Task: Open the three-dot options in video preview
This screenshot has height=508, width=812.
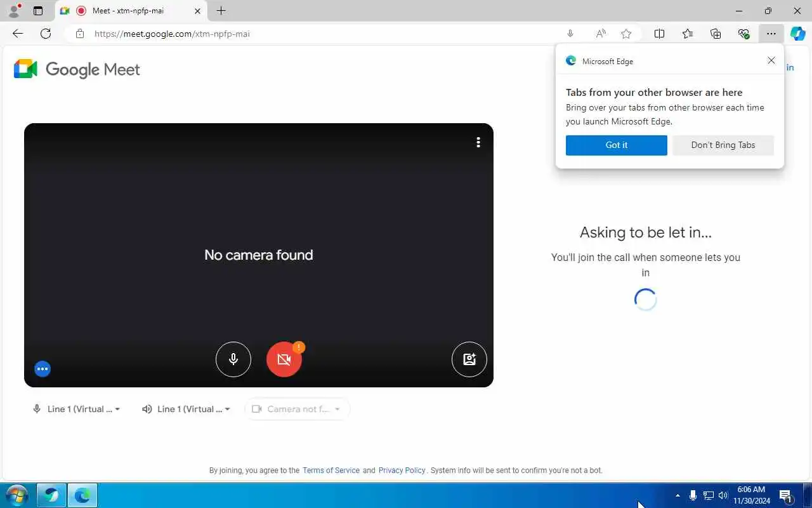Action: tap(478, 142)
